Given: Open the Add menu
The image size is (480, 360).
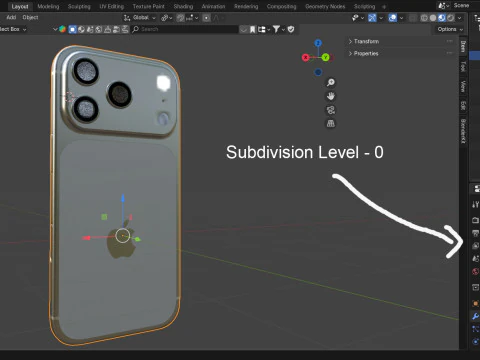Looking at the screenshot, I should point(11,17).
